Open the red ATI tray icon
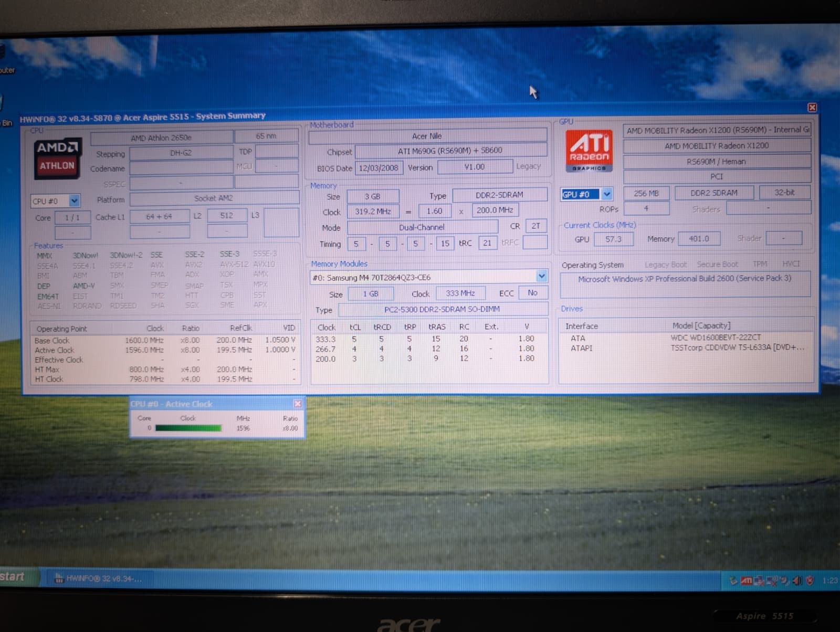 pos(747,581)
